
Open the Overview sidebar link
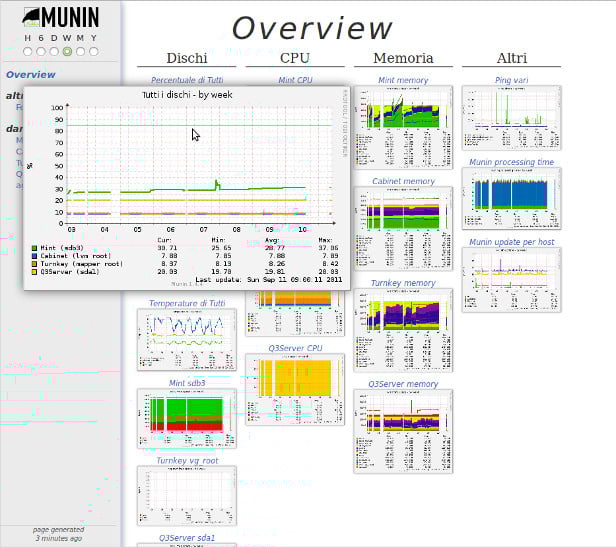(31, 74)
